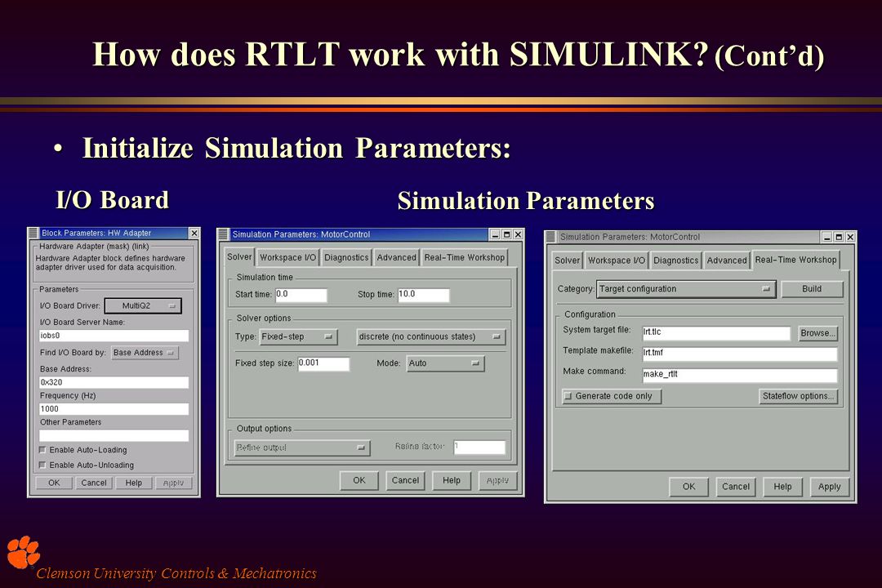Click Cancel in middle Simulation Parameters window

coord(405,480)
